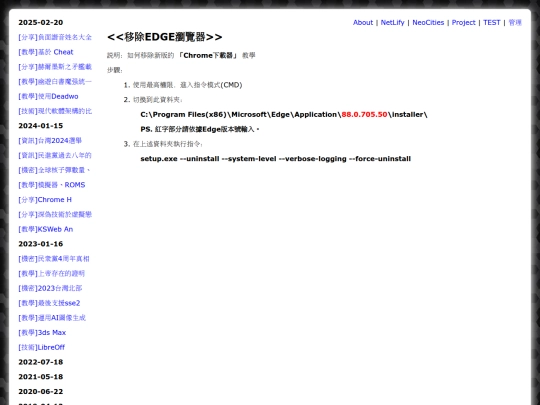Click step 1 text mentioning (CMD)

(188, 85)
